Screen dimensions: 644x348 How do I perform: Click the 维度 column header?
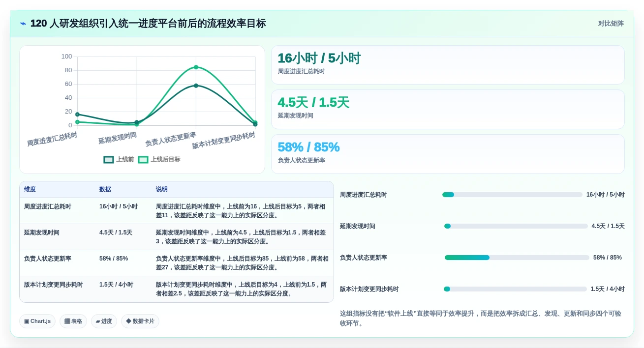coord(30,190)
